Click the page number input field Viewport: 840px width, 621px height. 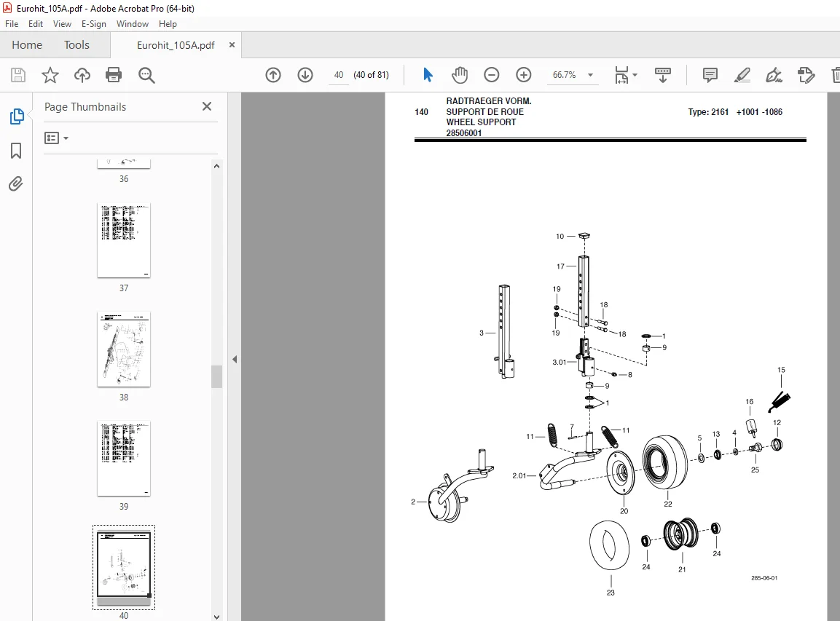click(x=339, y=75)
